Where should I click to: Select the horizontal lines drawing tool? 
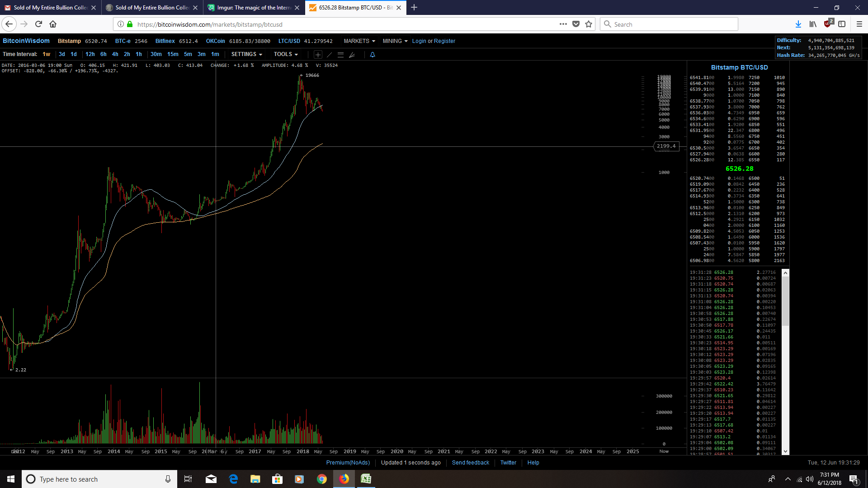pyautogui.click(x=340, y=55)
